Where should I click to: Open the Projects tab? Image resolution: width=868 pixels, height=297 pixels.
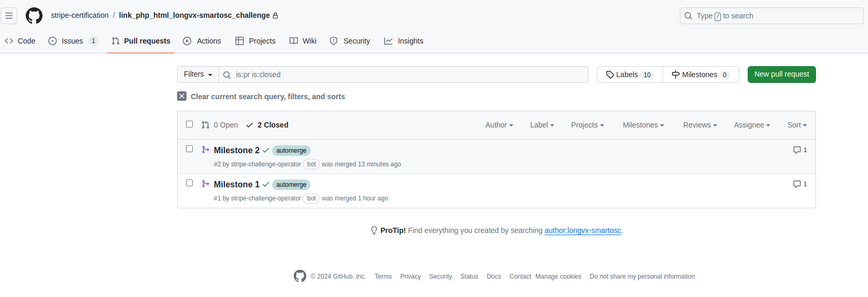pyautogui.click(x=255, y=41)
